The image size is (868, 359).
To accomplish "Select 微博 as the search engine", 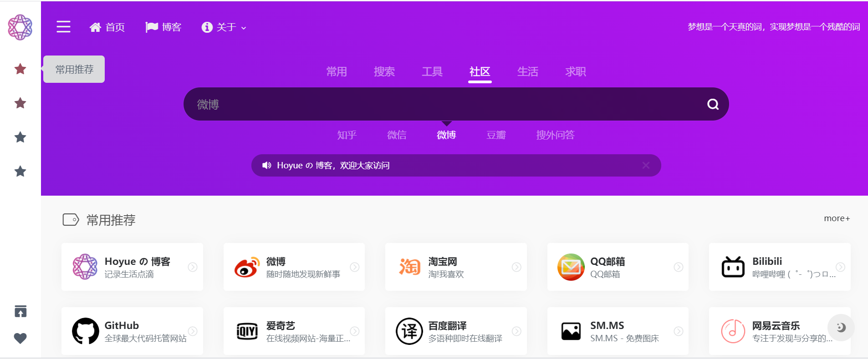I will pos(446,135).
